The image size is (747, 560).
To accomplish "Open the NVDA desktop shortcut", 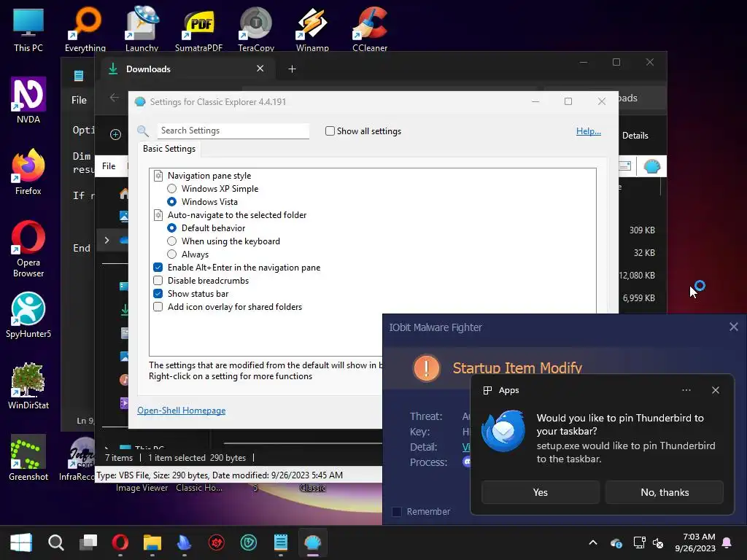I will point(28,100).
